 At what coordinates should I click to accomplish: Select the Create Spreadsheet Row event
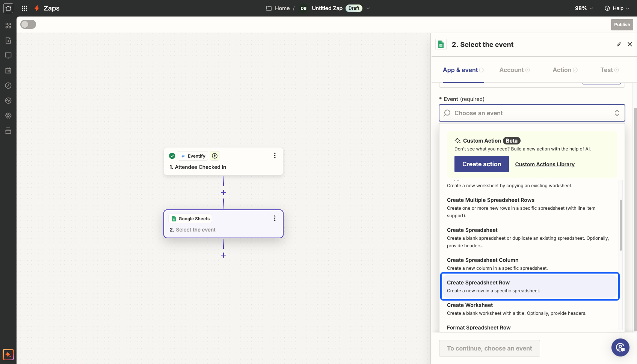(x=530, y=286)
